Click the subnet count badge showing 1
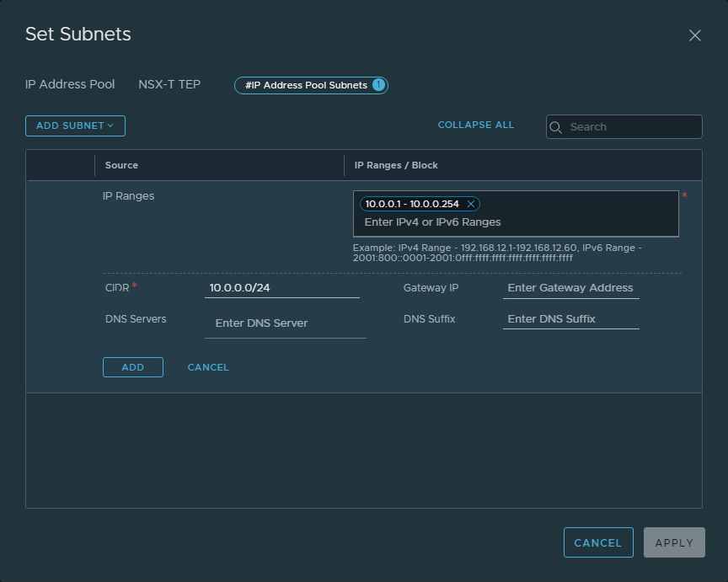The height and width of the screenshot is (582, 728). (x=378, y=85)
